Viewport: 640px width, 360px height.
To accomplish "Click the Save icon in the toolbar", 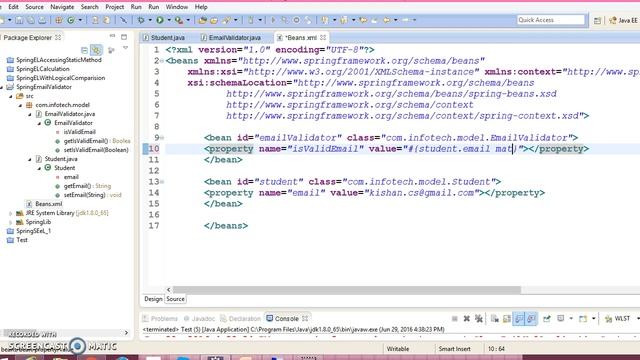I will tap(19, 20).
